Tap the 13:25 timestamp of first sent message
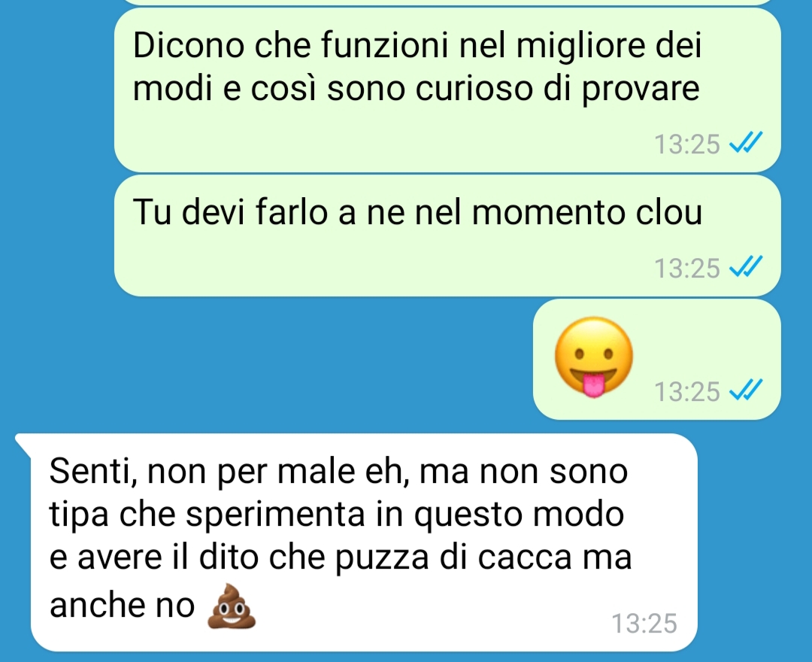This screenshot has width=812, height=662. (686, 144)
